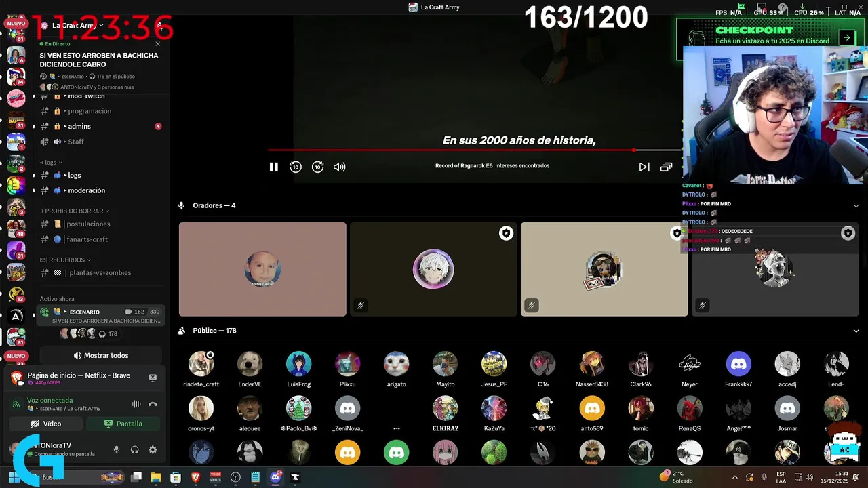
Task: Click the first speaker's avatar tile
Action: click(x=262, y=269)
